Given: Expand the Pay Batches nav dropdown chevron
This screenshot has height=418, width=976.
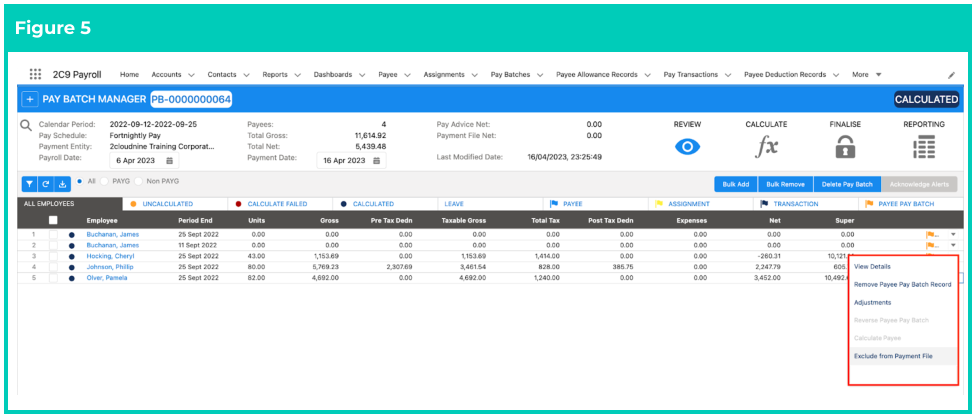Looking at the screenshot, I should point(540,75).
